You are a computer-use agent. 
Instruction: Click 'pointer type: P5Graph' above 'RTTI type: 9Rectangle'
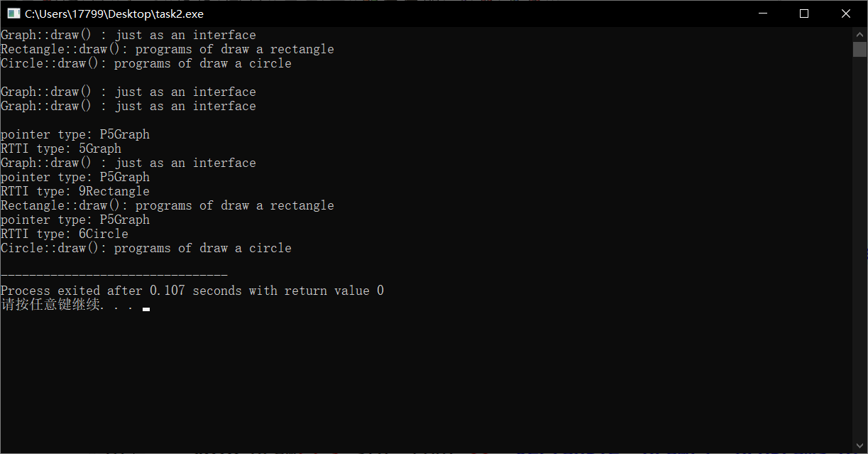point(75,177)
